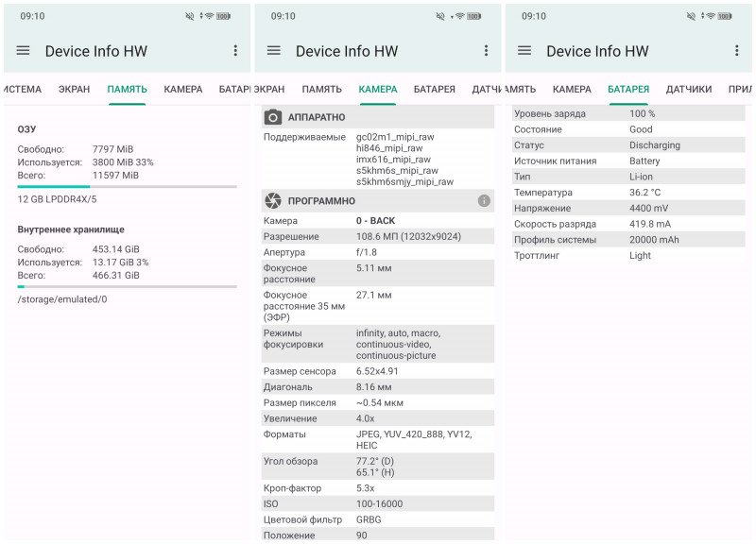Tap the Камера 0 - BACK row

pyautogui.click(x=377, y=221)
